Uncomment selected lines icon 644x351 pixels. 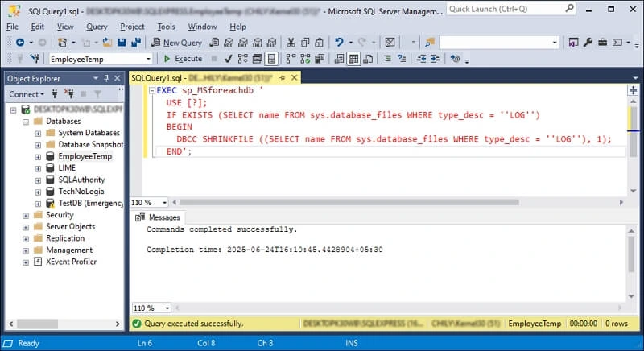[x=402, y=59]
